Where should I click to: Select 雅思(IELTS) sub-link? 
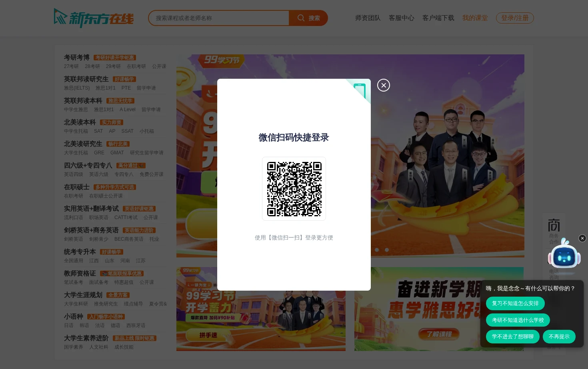(77, 88)
